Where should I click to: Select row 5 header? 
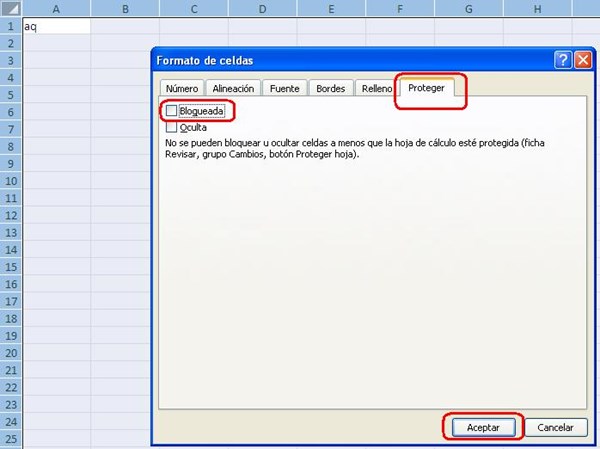[x=11, y=95]
